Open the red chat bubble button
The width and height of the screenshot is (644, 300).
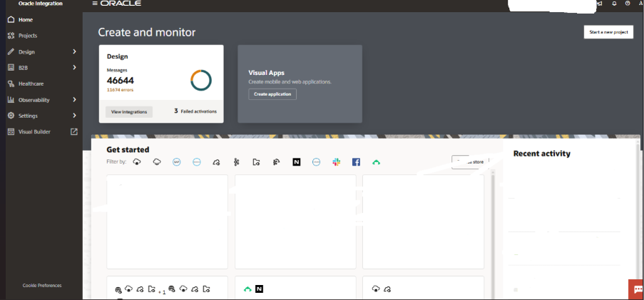[637, 290]
